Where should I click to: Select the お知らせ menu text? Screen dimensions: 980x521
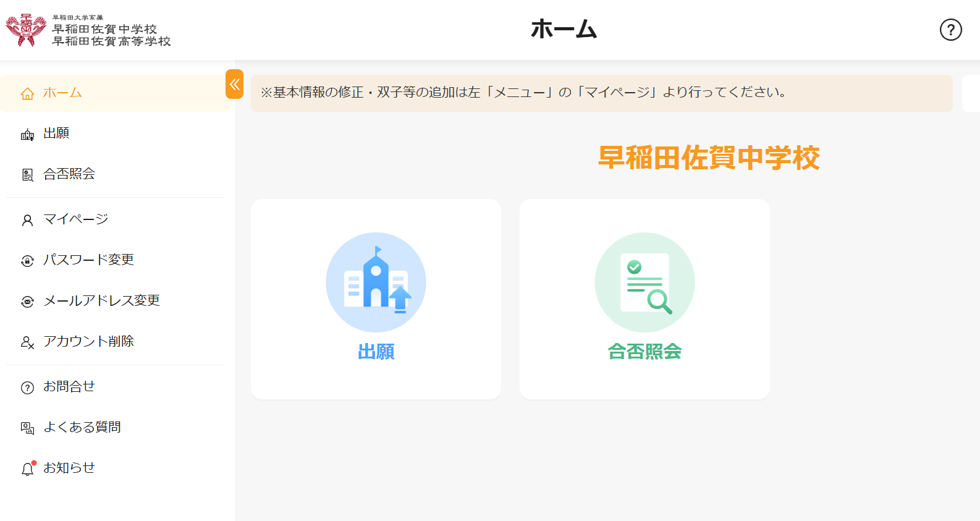point(69,468)
